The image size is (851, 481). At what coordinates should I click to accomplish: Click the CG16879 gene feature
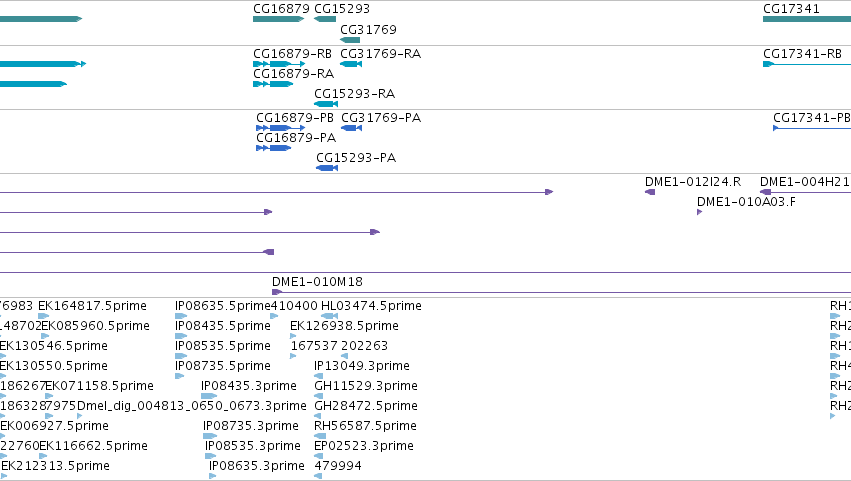pos(278,19)
